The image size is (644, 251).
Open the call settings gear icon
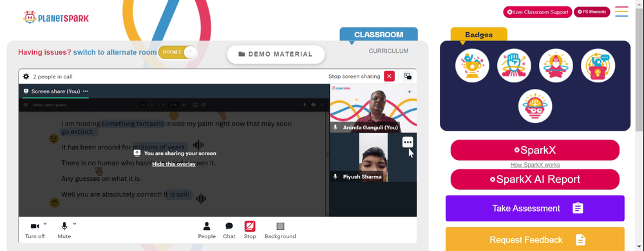point(26,77)
